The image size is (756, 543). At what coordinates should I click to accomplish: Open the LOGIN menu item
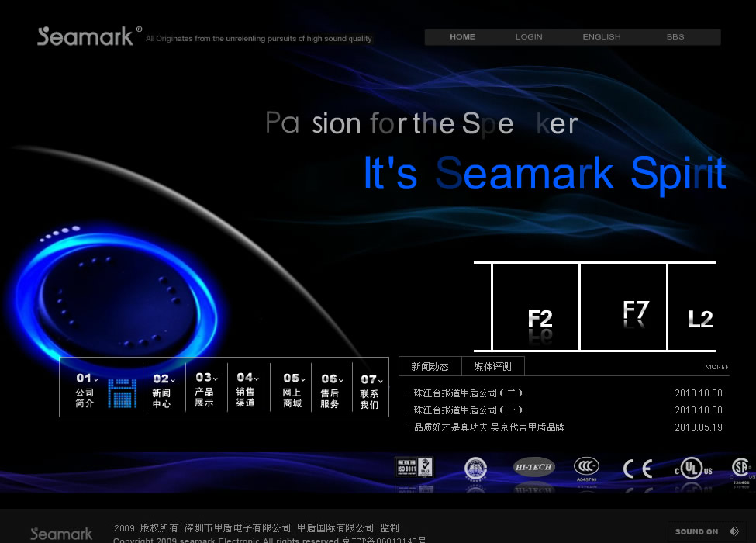[529, 37]
